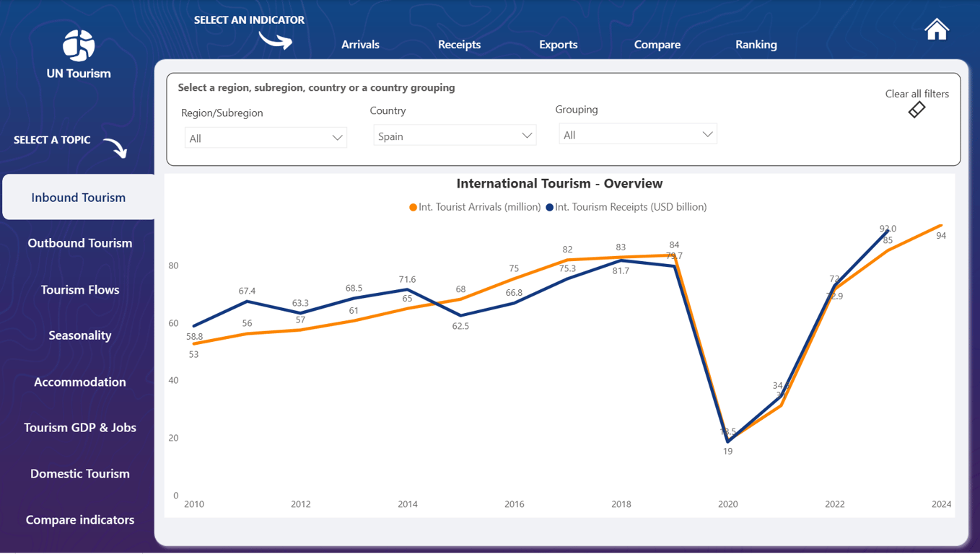Select the Outbound Tourism topic

coord(80,243)
